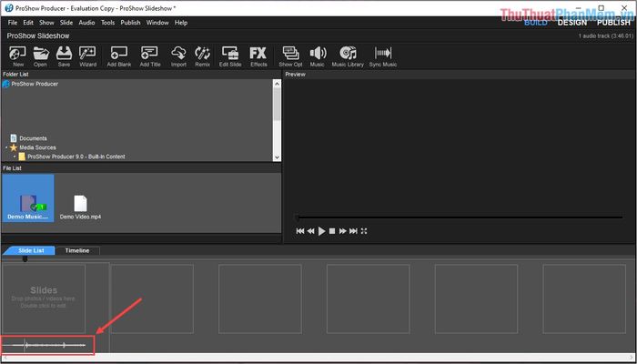637x364 pixels.
Task: Open the Slide menu
Action: point(66,23)
